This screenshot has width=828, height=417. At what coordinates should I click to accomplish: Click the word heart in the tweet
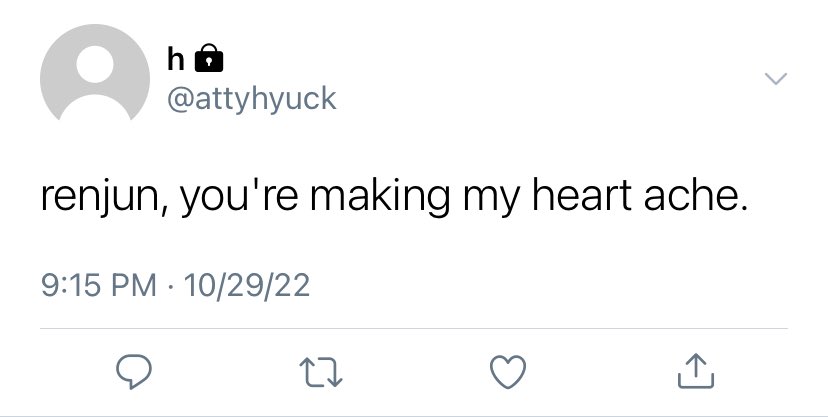click(581, 195)
